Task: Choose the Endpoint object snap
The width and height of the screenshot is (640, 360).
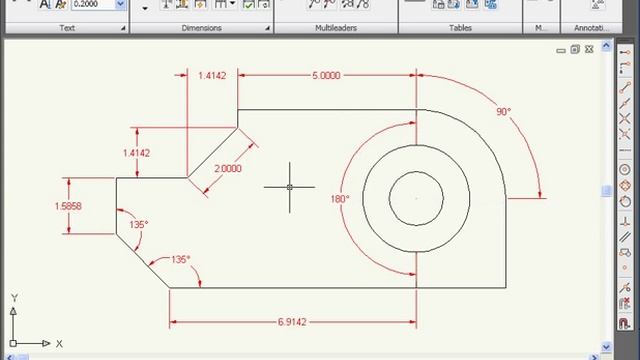Action: (x=625, y=87)
